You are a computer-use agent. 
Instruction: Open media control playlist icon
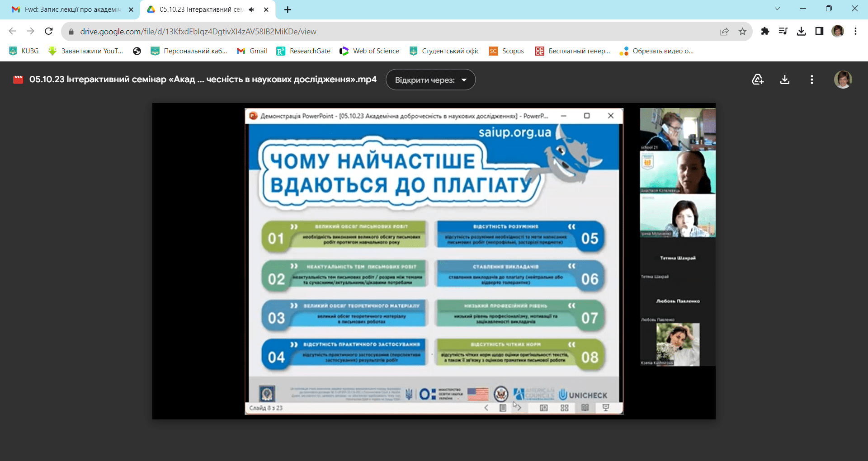[x=783, y=31]
